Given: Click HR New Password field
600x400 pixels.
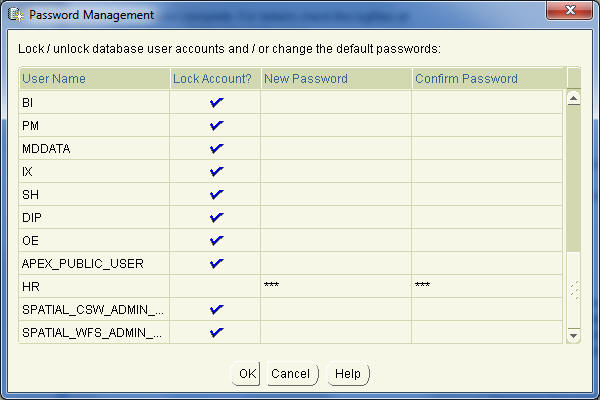Looking at the screenshot, I should click(336, 286).
